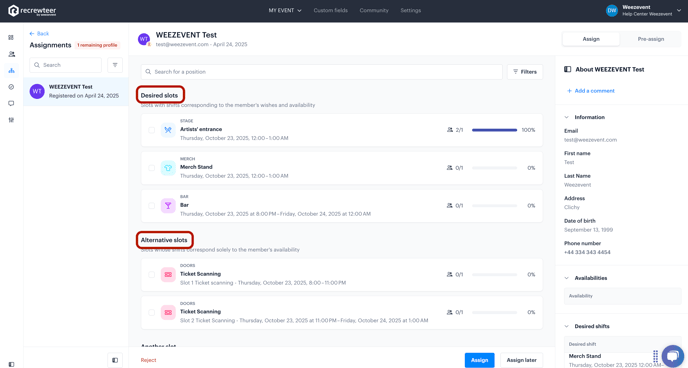Select WEEZEVENT Test in assignments list

76,91
